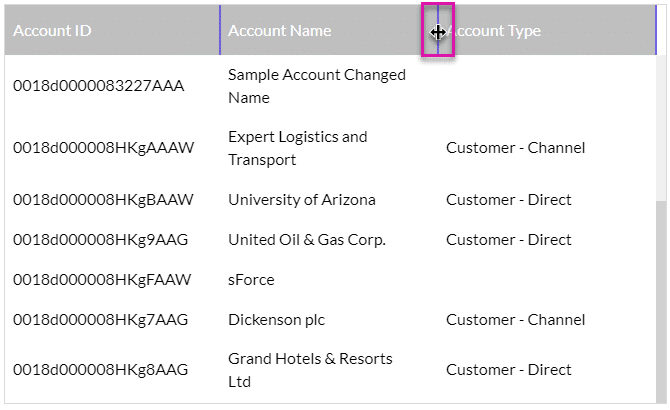Click the Account ID column header
This screenshot has height=410, width=670.
[x=52, y=31]
